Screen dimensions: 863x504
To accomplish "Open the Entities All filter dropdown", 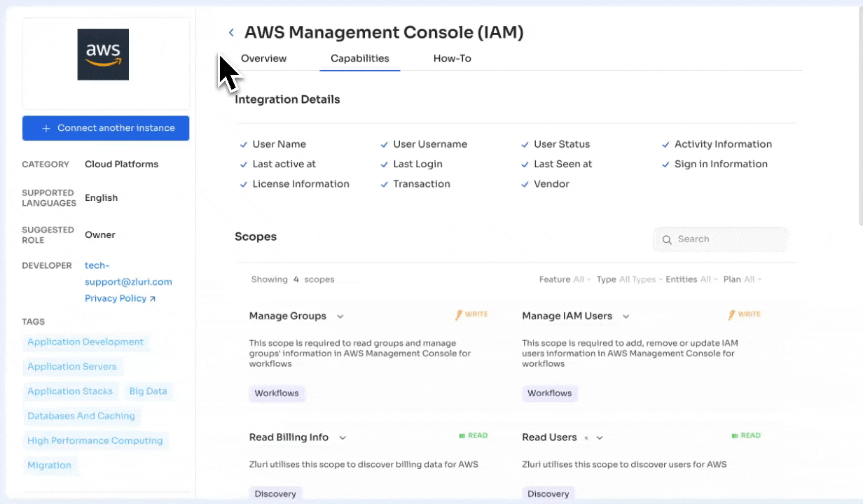I will point(692,279).
